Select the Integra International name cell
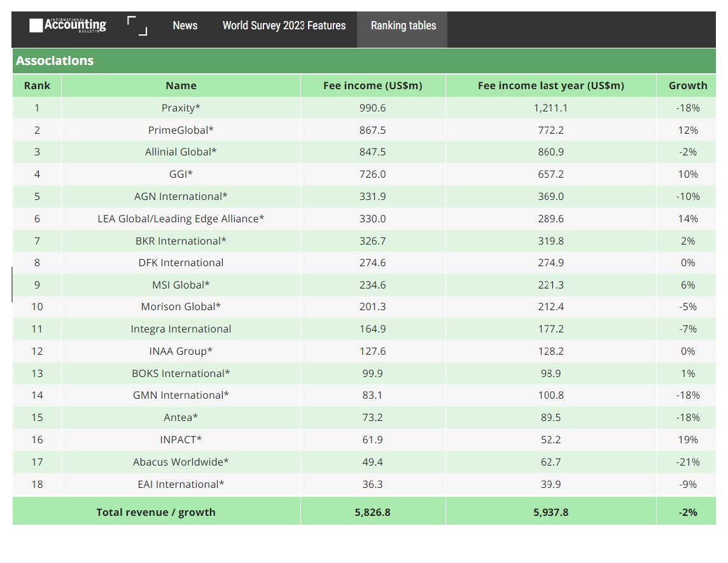The height and width of the screenshot is (563, 728). (181, 329)
